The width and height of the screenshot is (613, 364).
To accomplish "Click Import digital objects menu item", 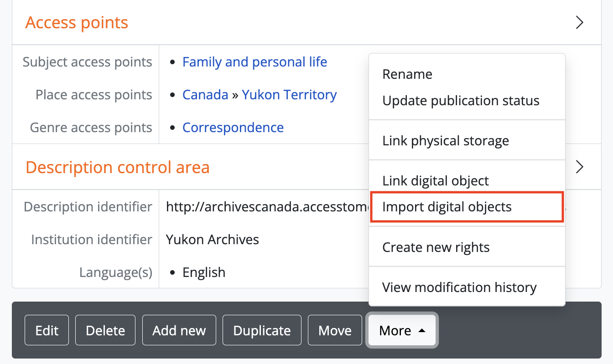I will [x=447, y=207].
